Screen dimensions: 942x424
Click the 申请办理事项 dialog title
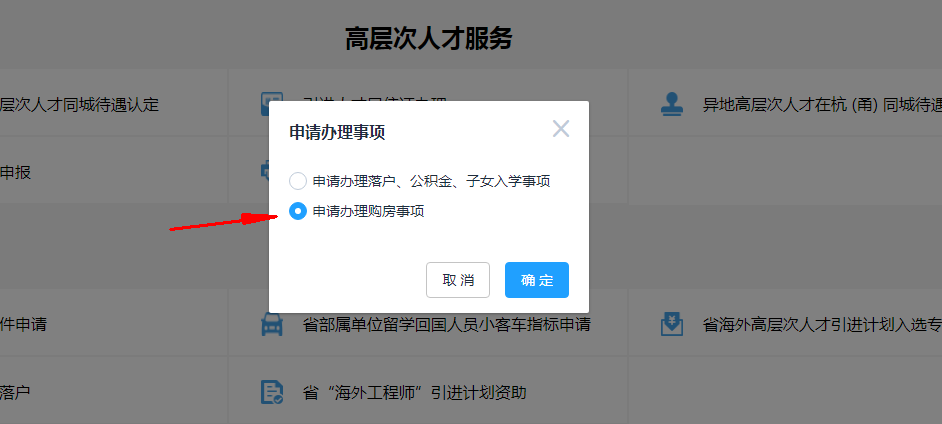pyautogui.click(x=337, y=133)
